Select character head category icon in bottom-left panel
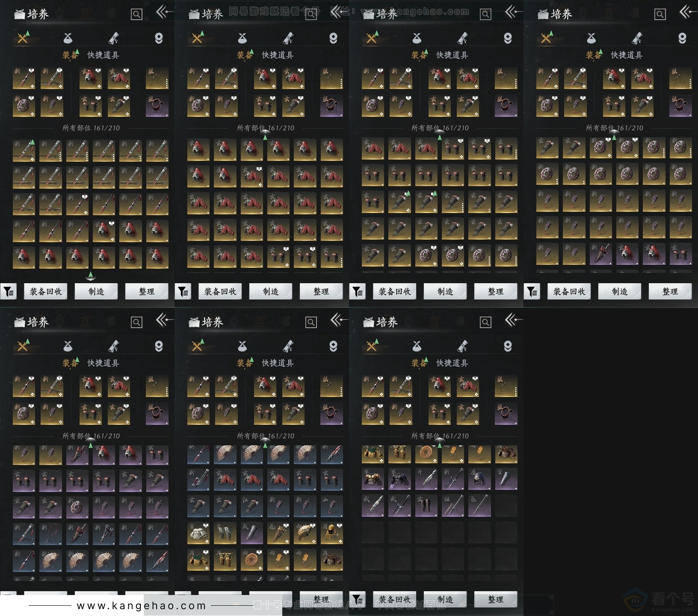 coord(159,346)
